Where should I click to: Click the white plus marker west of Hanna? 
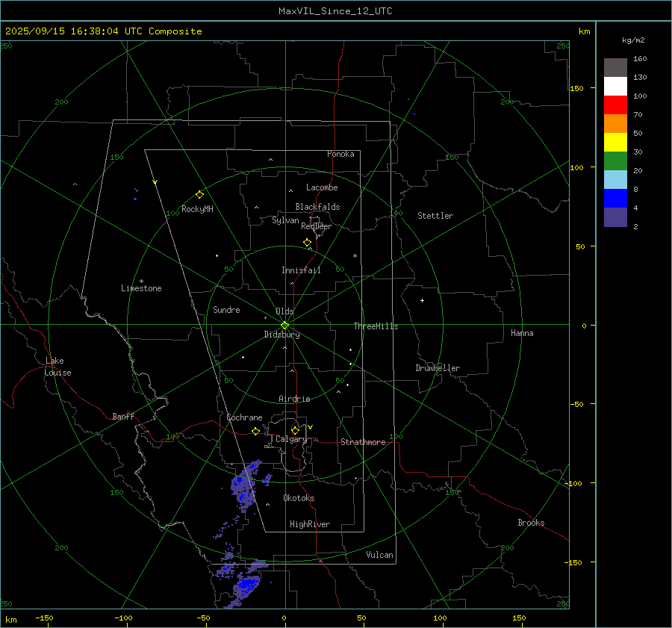click(422, 300)
